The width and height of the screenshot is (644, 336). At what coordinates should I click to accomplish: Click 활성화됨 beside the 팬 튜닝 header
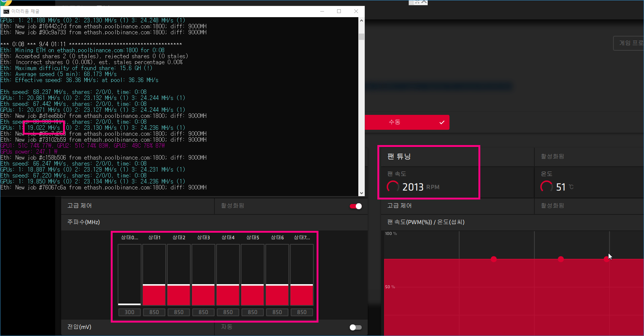point(553,156)
